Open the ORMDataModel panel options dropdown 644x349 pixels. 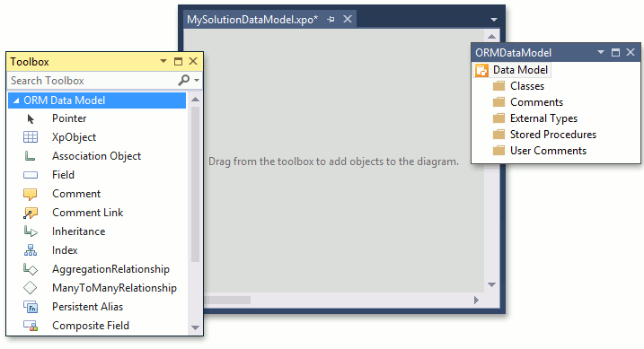(x=601, y=52)
